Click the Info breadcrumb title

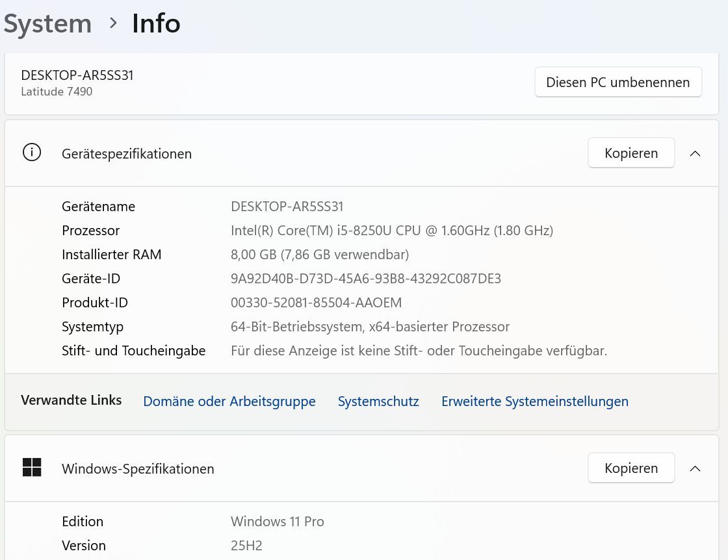156,24
